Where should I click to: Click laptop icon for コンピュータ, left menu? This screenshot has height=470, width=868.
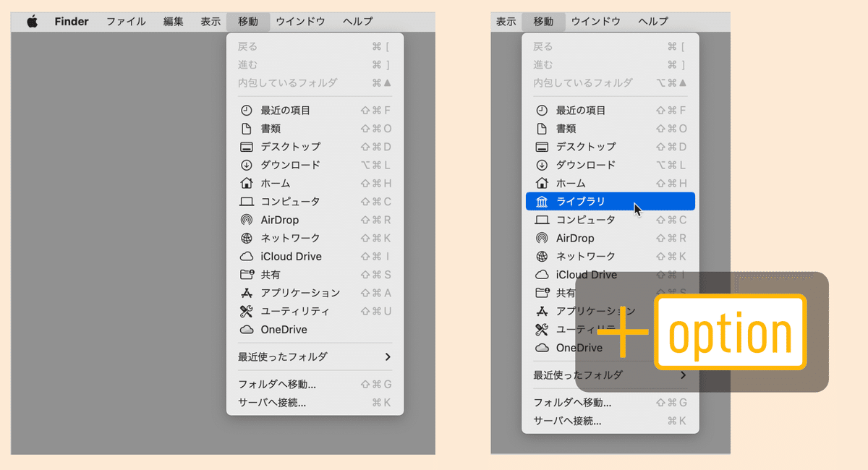tap(246, 202)
